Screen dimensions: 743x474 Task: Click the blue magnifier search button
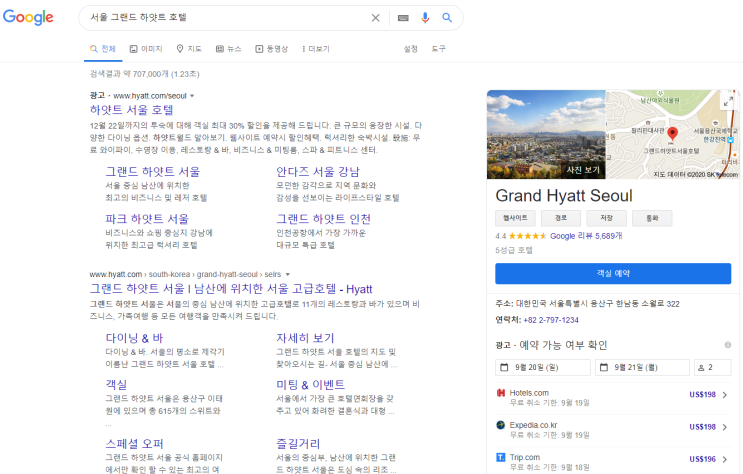coord(447,18)
